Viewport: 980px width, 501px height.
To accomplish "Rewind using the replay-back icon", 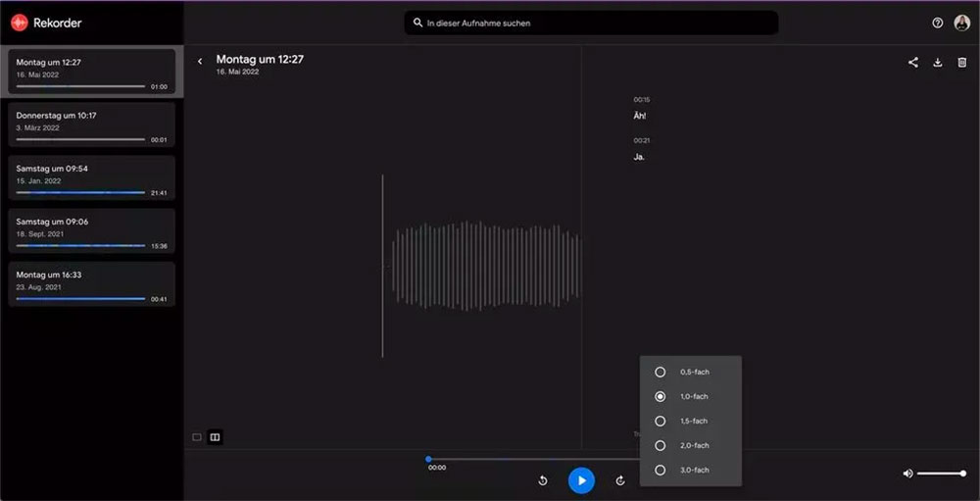I will click(543, 480).
